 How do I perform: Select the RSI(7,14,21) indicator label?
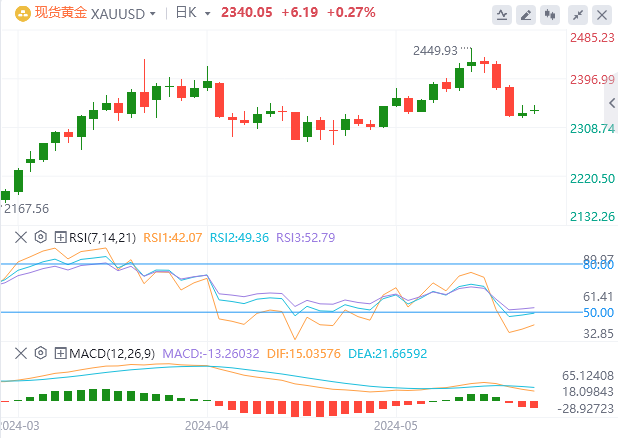(x=102, y=237)
